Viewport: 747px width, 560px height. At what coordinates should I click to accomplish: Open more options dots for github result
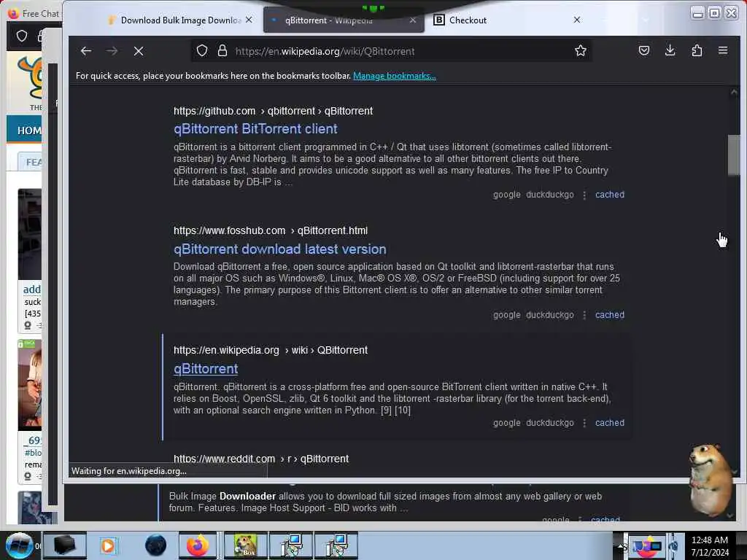(x=584, y=195)
